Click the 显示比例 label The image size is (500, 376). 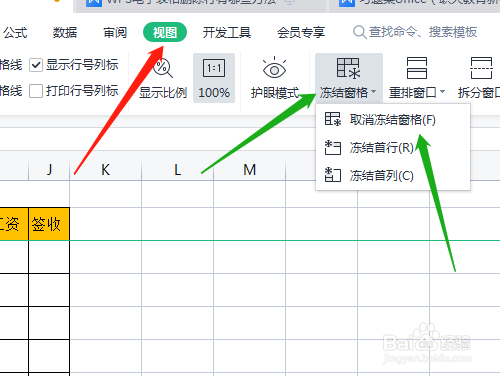tap(163, 92)
